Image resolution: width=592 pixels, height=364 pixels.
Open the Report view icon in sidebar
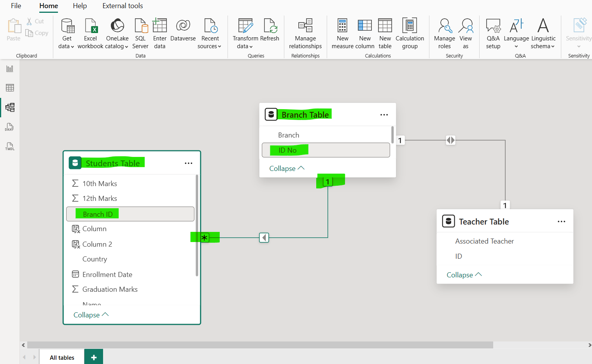click(x=10, y=69)
